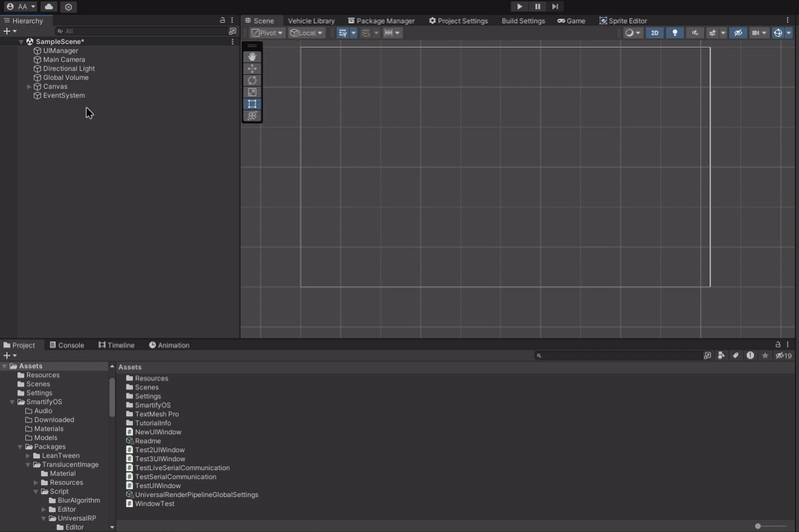This screenshot has width=799, height=532.
Task: Select the Rotate tool
Action: [253, 81]
